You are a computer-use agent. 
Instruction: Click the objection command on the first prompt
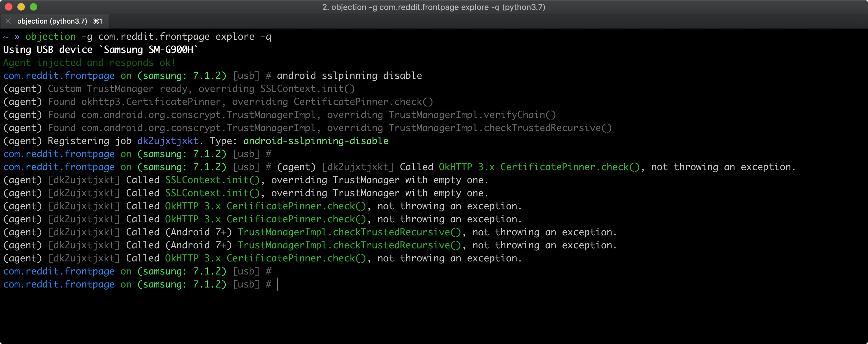[50, 36]
